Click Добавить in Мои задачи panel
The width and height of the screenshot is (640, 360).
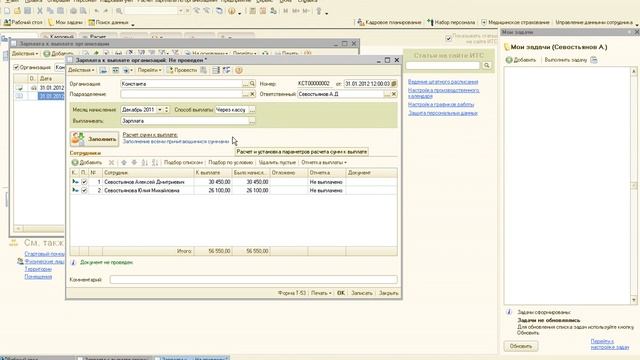(521, 60)
